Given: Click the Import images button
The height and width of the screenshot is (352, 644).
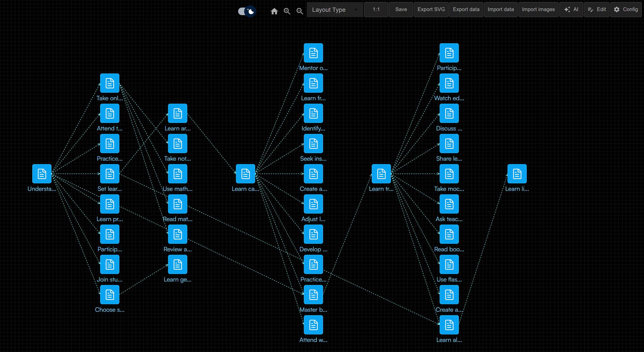Looking at the screenshot, I should pyautogui.click(x=538, y=10).
